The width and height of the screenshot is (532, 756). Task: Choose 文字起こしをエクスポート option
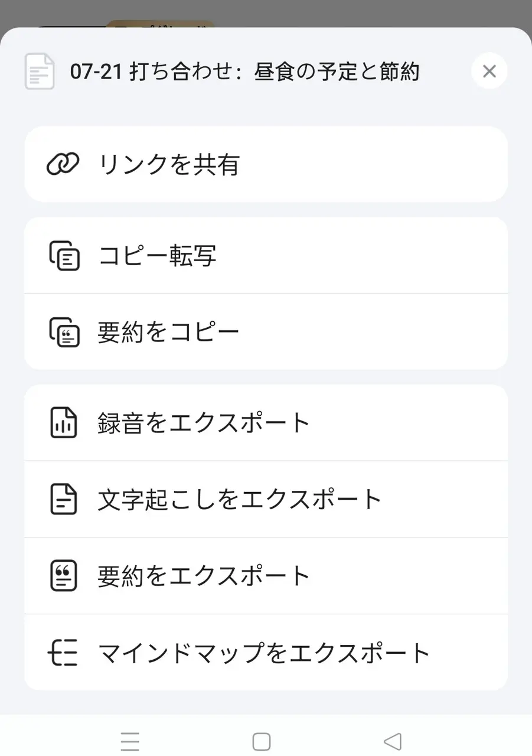pyautogui.click(x=240, y=499)
